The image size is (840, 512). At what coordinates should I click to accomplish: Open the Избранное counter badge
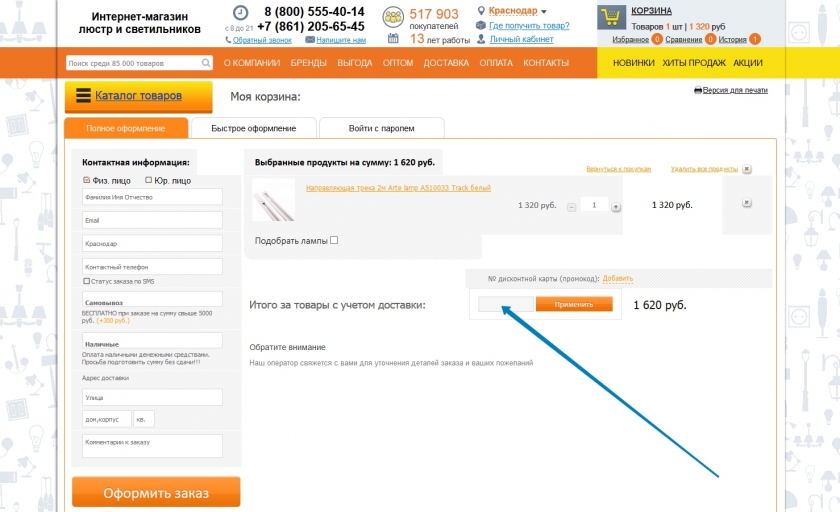pyautogui.click(x=657, y=39)
